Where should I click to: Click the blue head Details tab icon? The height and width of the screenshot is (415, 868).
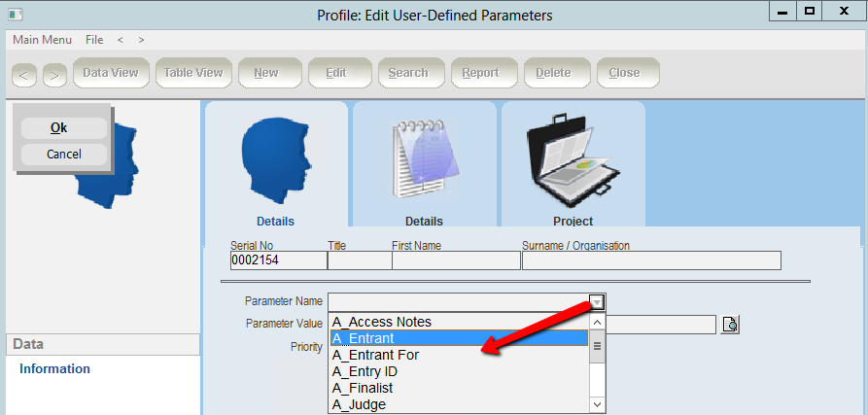pos(275,160)
